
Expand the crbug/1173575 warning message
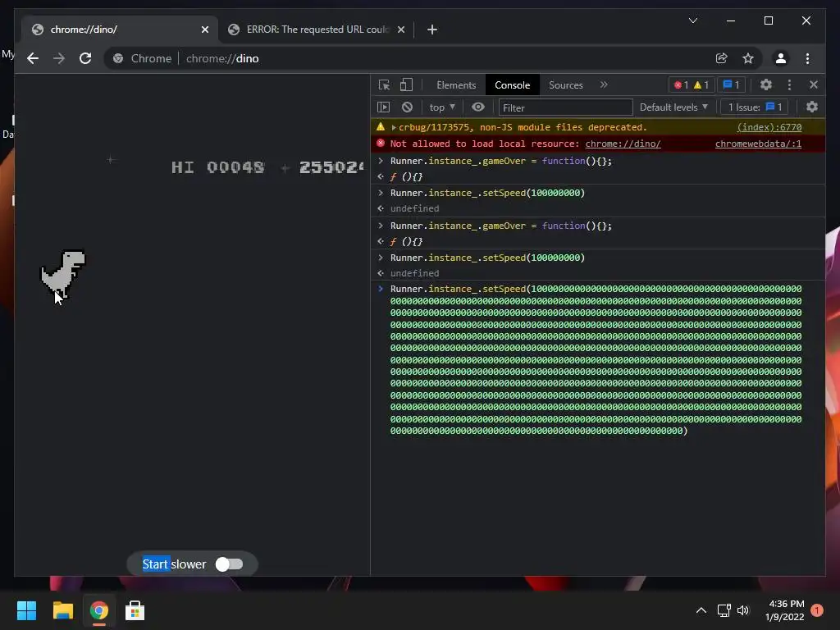click(394, 127)
